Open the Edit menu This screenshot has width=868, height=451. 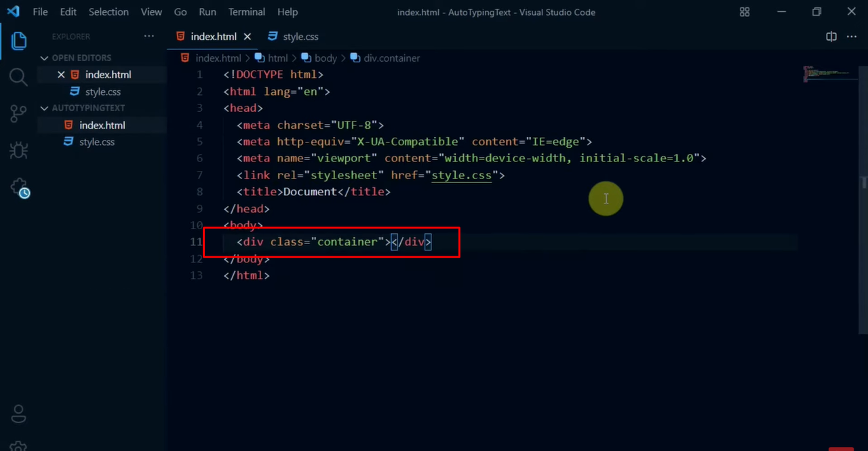(x=68, y=12)
